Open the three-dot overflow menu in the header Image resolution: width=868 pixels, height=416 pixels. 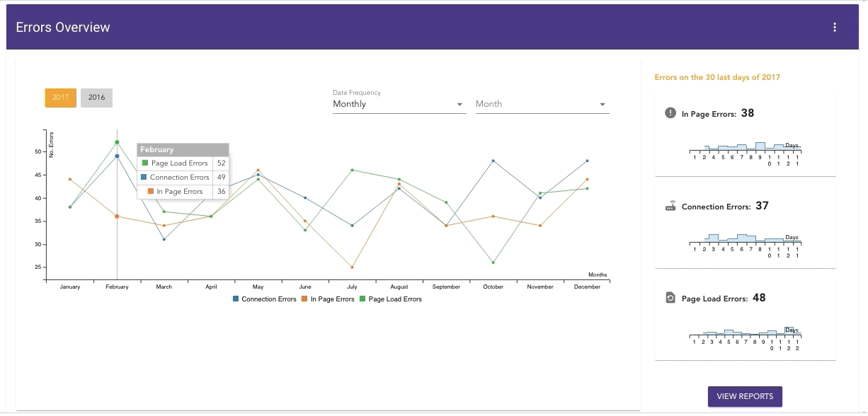click(x=834, y=27)
